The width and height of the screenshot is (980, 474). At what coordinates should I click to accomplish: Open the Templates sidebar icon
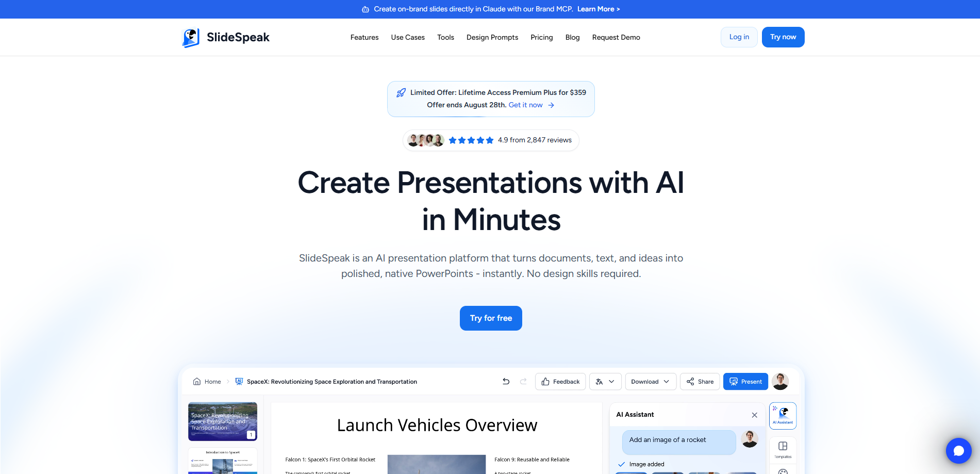783,450
